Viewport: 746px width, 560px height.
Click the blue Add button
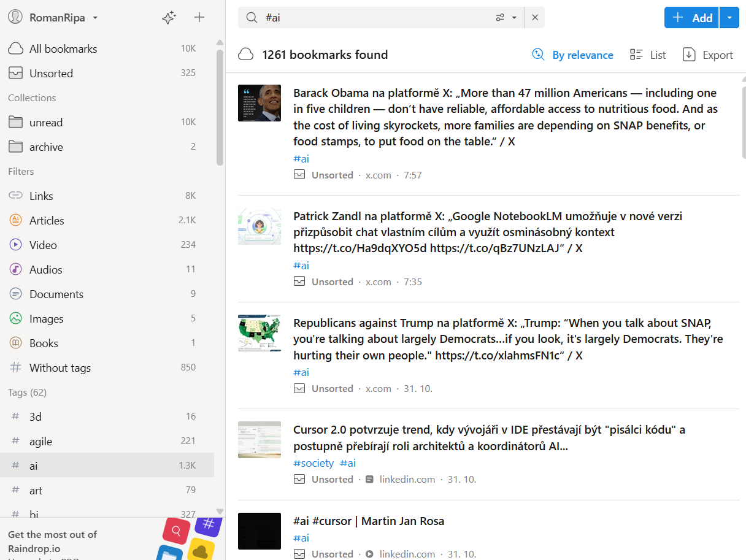pos(692,18)
